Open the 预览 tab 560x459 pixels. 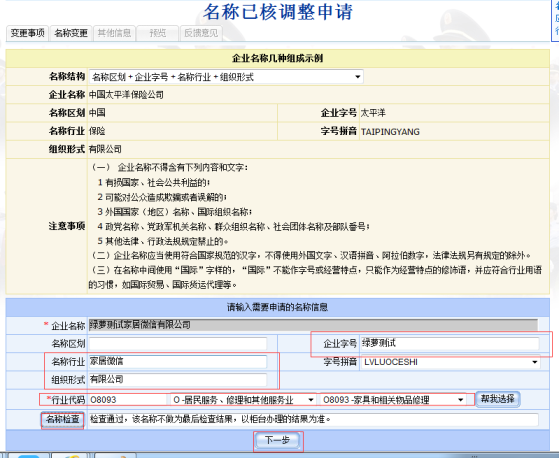coord(158,33)
